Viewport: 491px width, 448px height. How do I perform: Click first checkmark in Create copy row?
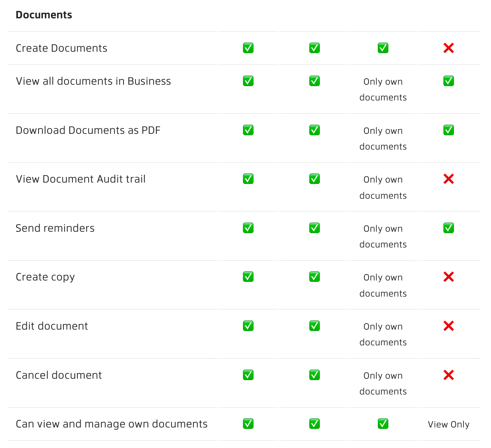[248, 277]
